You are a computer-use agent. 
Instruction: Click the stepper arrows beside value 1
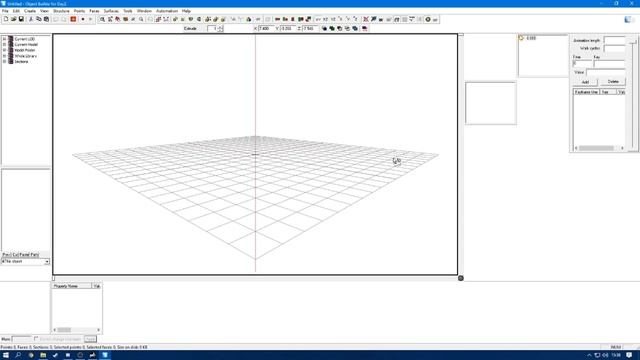tap(220, 29)
